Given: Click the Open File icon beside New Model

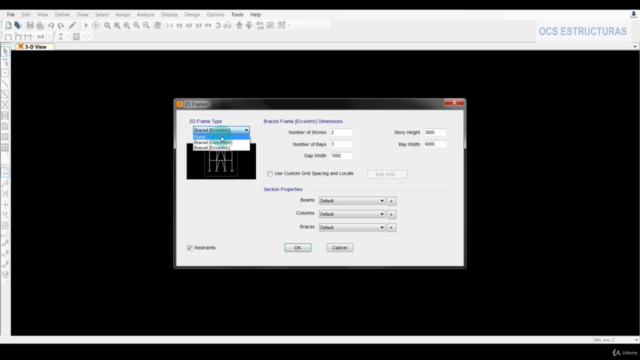Looking at the screenshot, I should pyautogui.click(x=18, y=25).
